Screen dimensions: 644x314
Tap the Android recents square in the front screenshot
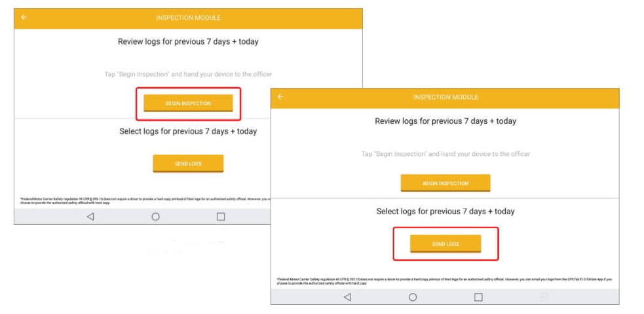(478, 297)
